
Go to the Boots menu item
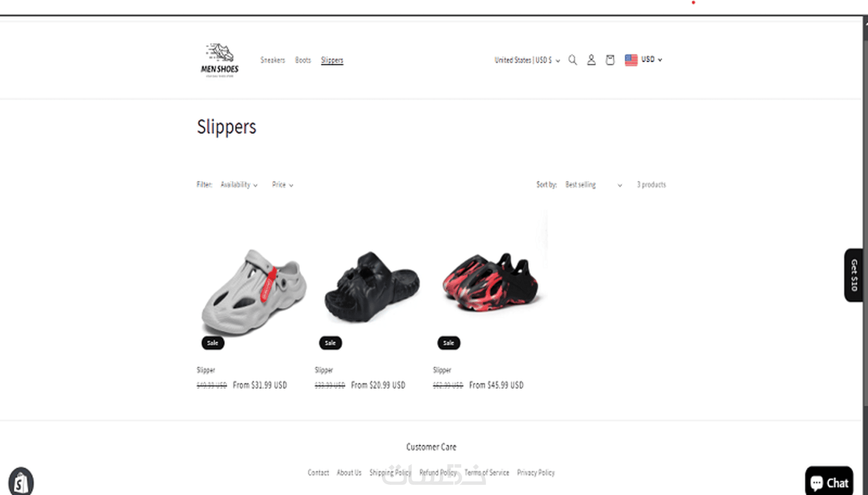pos(303,60)
